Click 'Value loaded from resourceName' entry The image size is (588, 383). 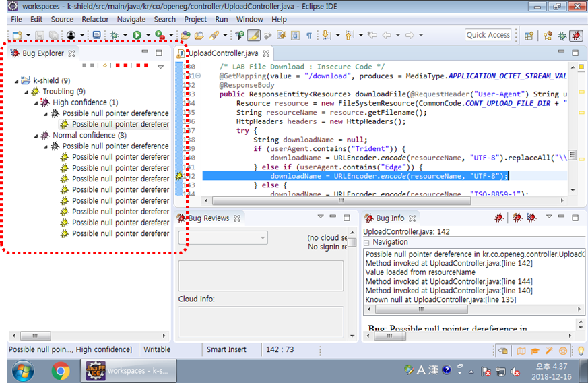pyautogui.click(x=420, y=272)
